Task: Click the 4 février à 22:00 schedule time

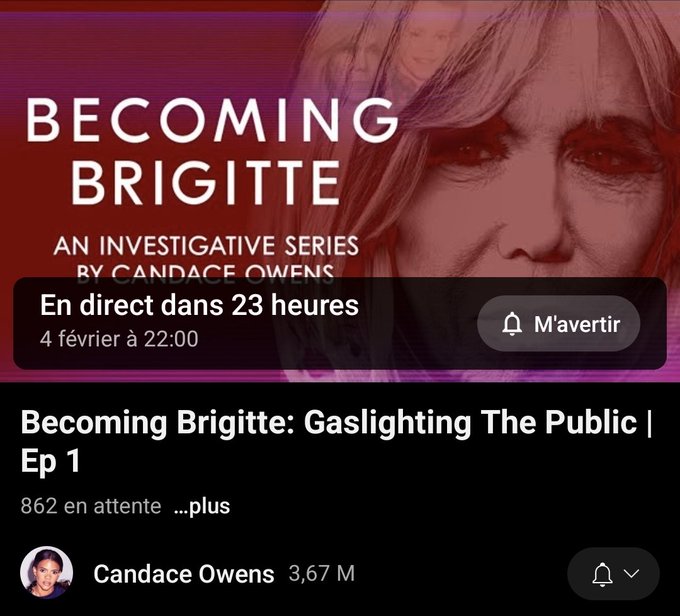Action: (119, 339)
